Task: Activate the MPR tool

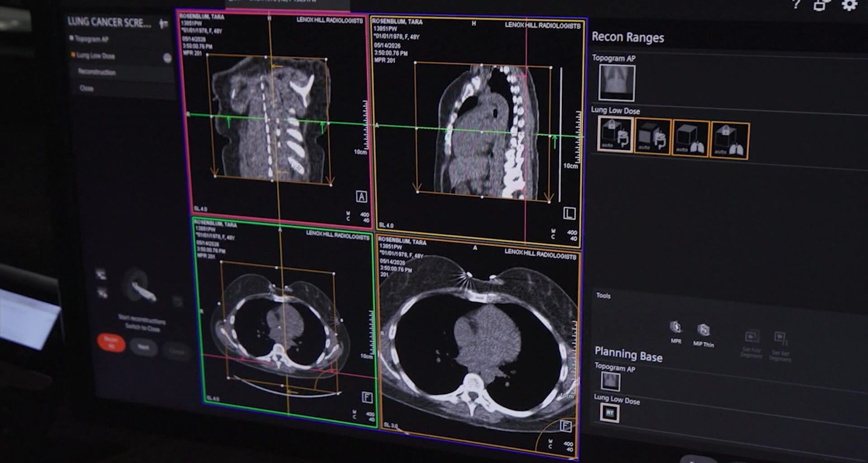Action: click(x=676, y=332)
